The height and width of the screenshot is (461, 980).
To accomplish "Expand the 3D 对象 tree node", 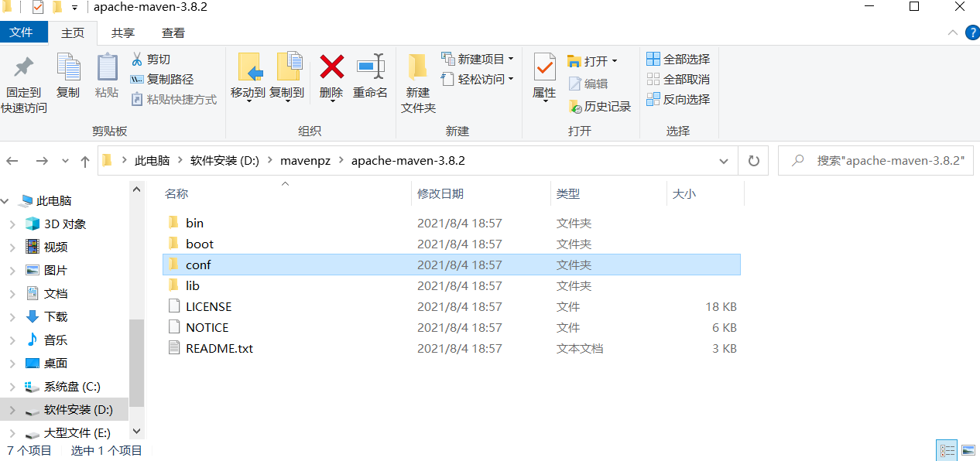I will point(12,224).
